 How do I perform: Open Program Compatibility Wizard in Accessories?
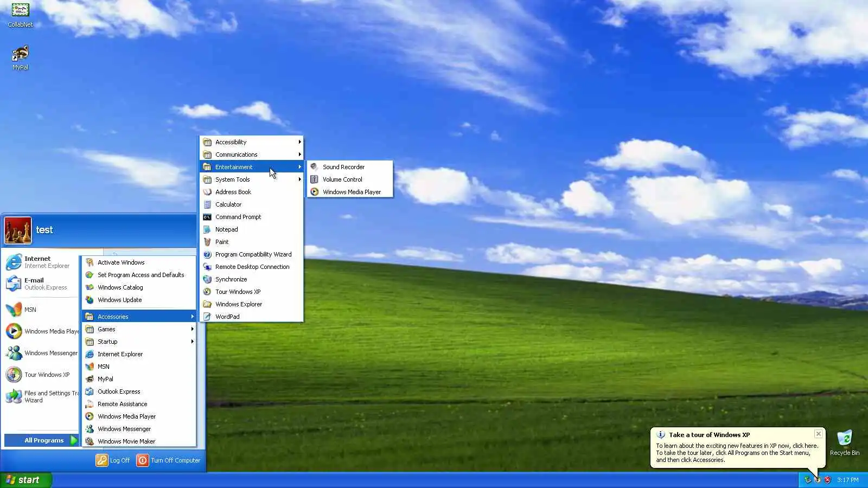252,254
